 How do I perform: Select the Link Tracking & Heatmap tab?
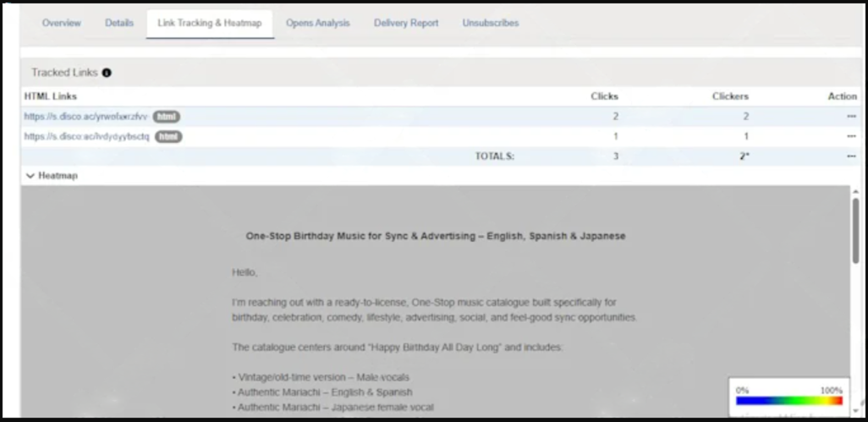pos(210,23)
